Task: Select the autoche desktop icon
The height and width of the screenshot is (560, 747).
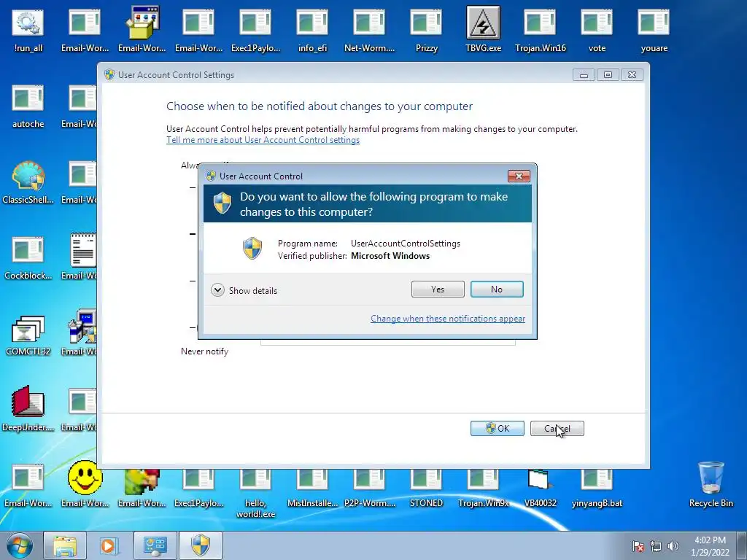Action: click(28, 106)
